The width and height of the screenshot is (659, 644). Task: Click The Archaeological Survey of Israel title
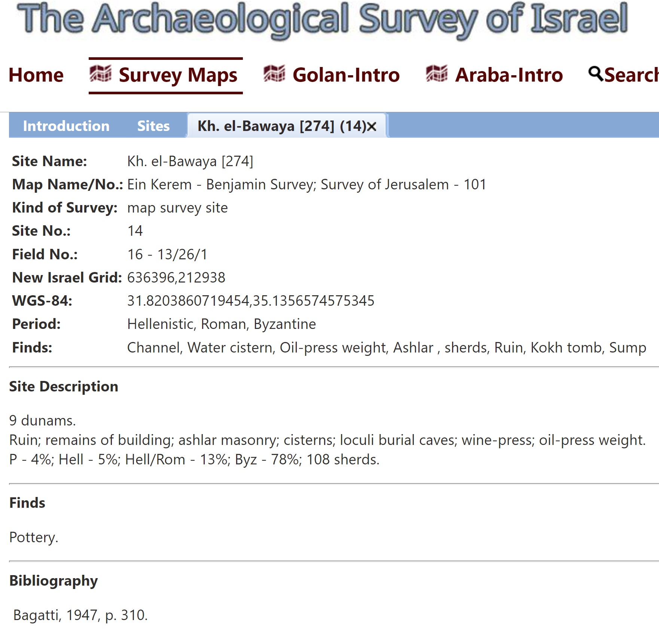pyautogui.click(x=322, y=19)
